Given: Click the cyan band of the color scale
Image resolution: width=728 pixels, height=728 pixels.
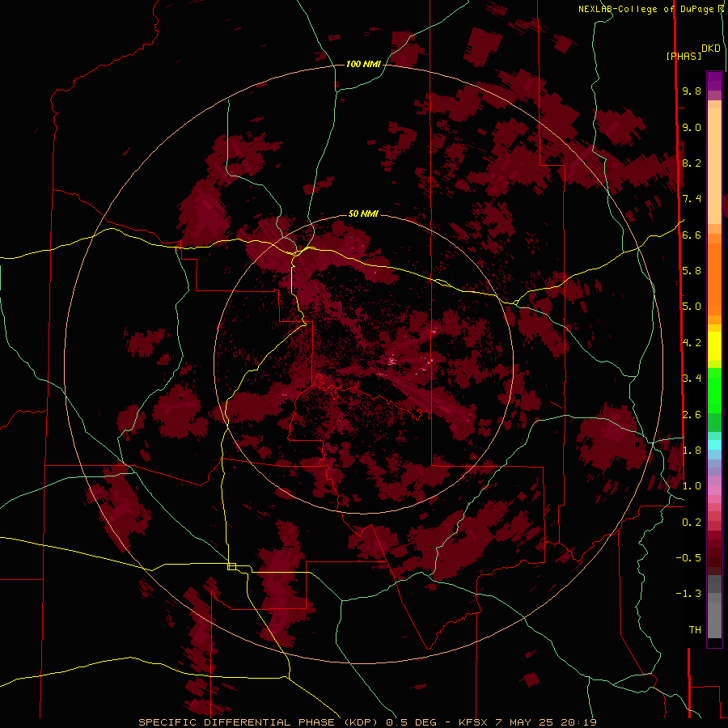Looking at the screenshot, I should [714, 445].
